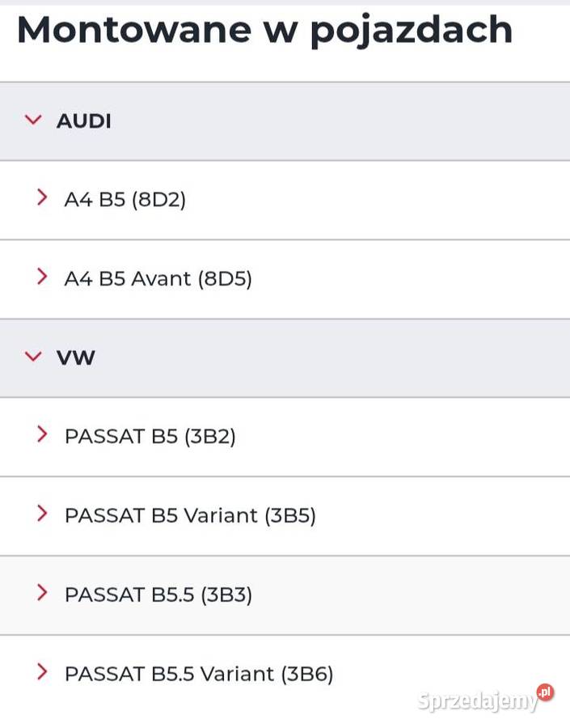This screenshot has width=570, height=728.
Task: Click the Sprzedajemy watermark logo
Action: (477, 701)
